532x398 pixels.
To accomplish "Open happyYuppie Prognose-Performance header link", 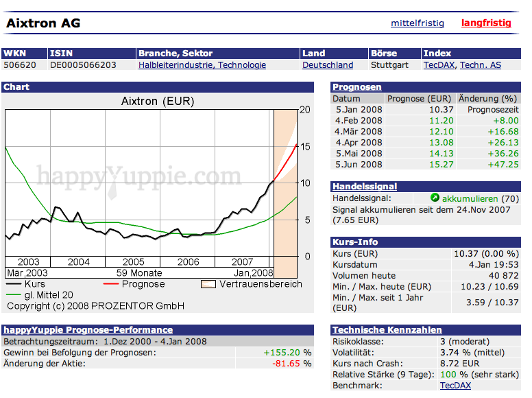I will pos(88,329).
